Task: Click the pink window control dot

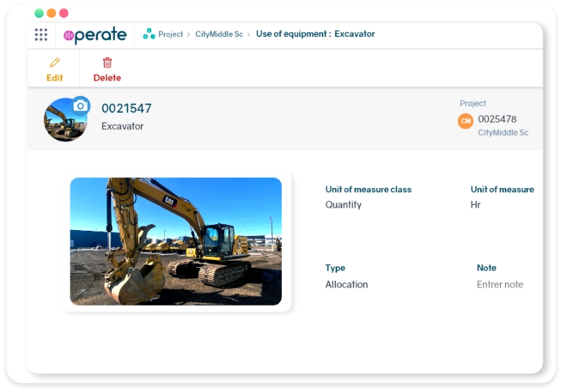Action: 64,13
